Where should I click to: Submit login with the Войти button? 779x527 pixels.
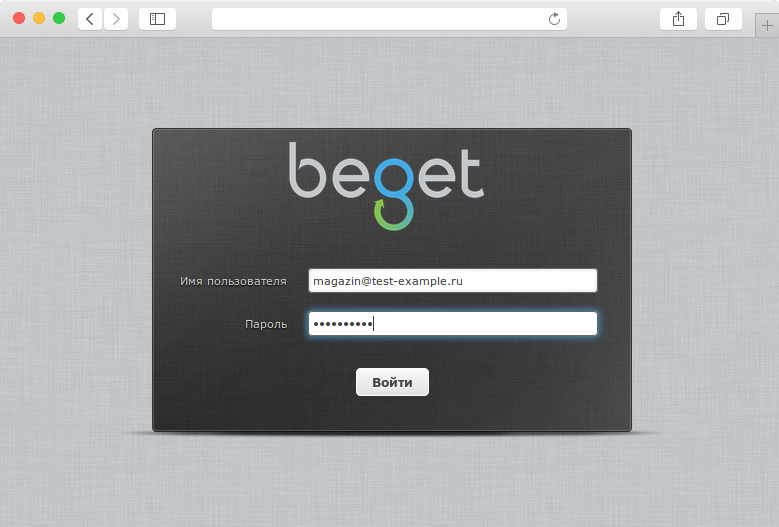[x=392, y=382]
